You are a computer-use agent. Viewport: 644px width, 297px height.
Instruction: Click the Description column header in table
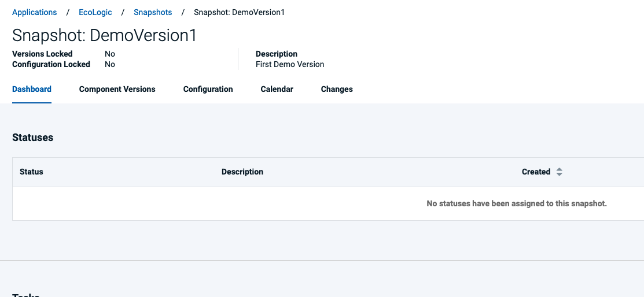click(x=242, y=172)
